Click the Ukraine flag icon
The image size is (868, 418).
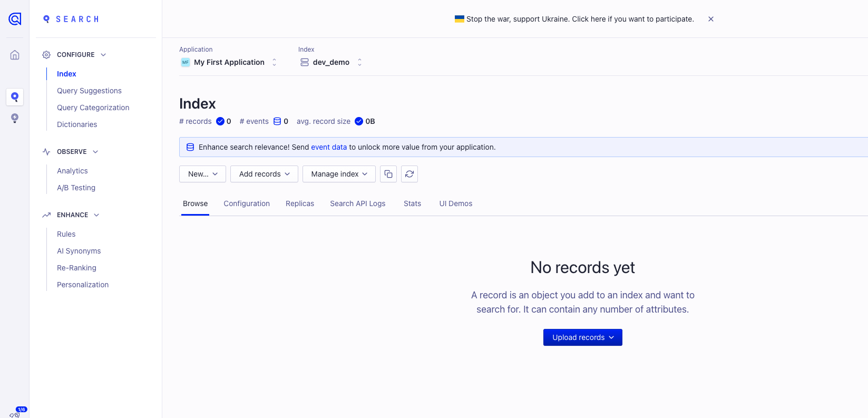[460, 19]
